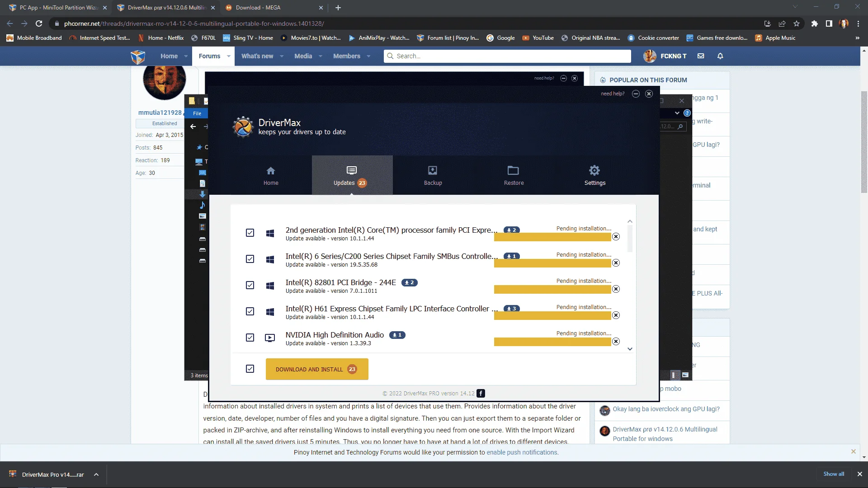Uncheck the NVIDIA High Definition Audio driver

(250, 338)
